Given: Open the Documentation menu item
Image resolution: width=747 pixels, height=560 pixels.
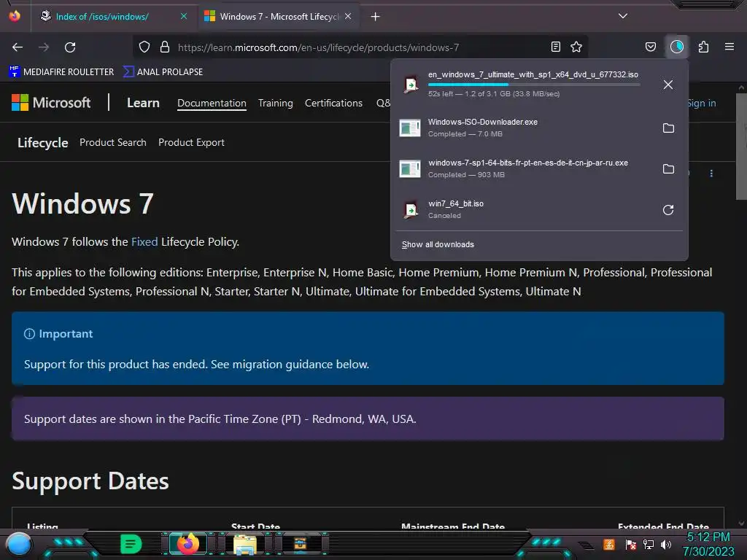Looking at the screenshot, I should [212, 103].
